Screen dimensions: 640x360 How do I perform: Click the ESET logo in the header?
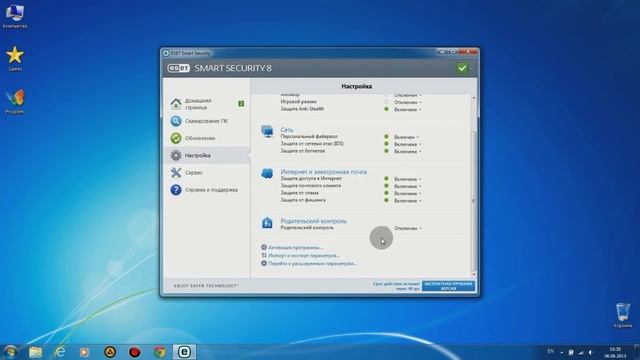click(x=178, y=68)
